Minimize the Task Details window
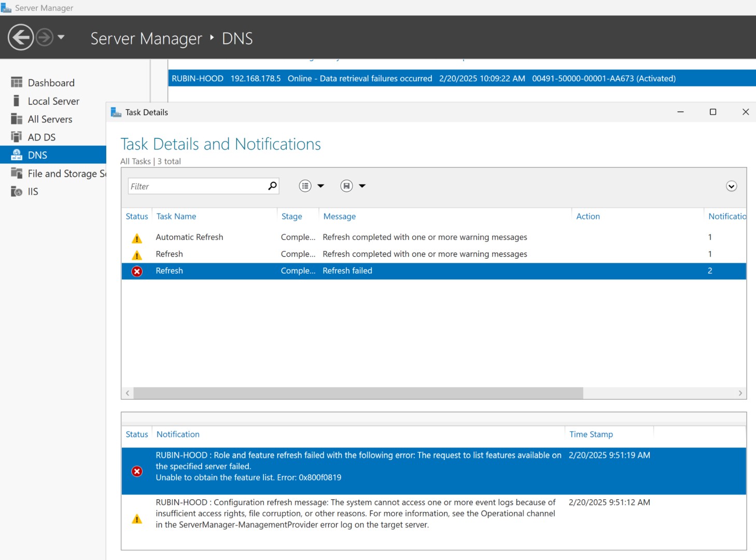This screenshot has width=756, height=560. click(680, 112)
